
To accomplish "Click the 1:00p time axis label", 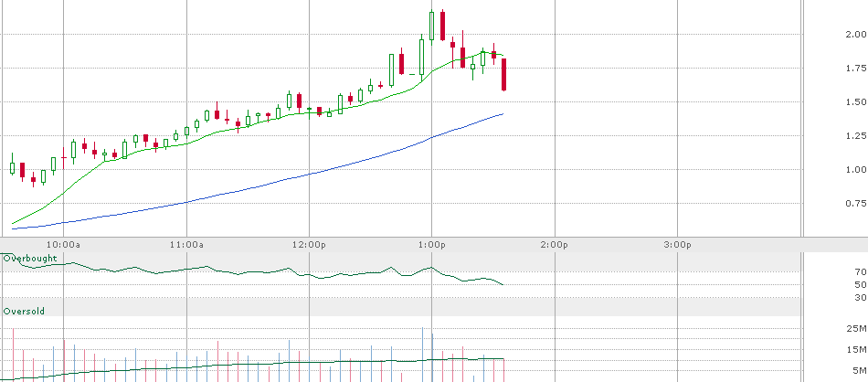I will tap(432, 245).
